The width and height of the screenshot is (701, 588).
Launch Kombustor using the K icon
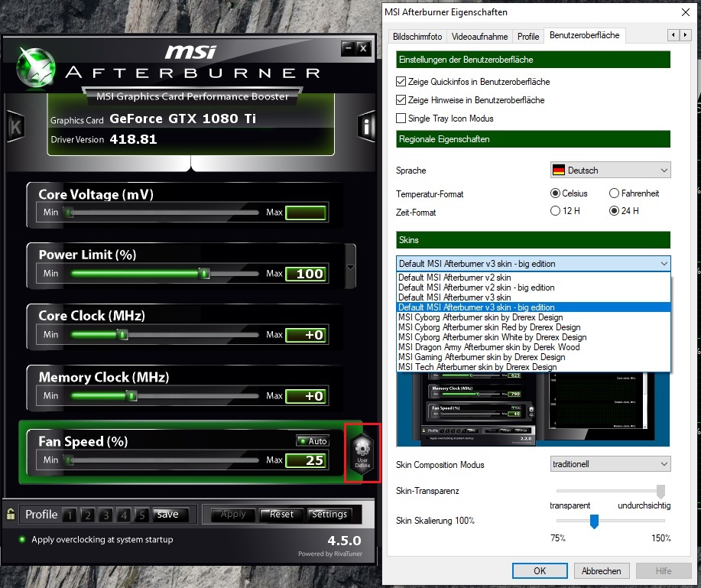(x=15, y=126)
